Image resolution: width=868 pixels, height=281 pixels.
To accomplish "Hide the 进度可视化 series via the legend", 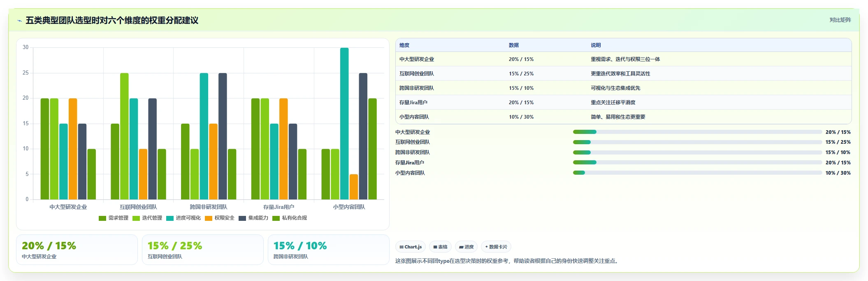I will click(183, 218).
